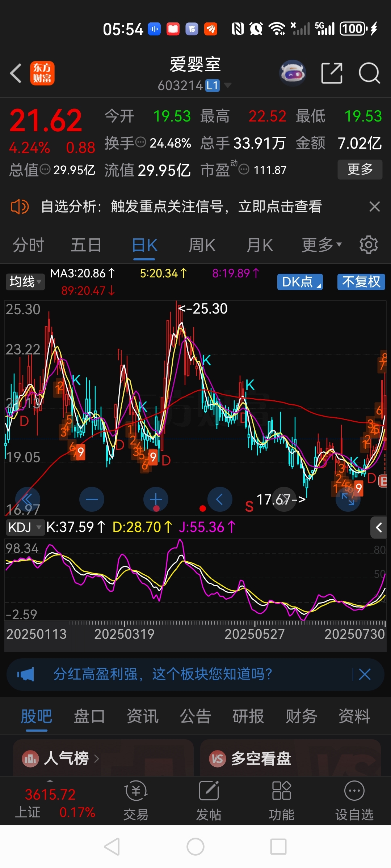Tap the megaphone icon in blue banner
This screenshot has width=391, height=868.
(25, 675)
